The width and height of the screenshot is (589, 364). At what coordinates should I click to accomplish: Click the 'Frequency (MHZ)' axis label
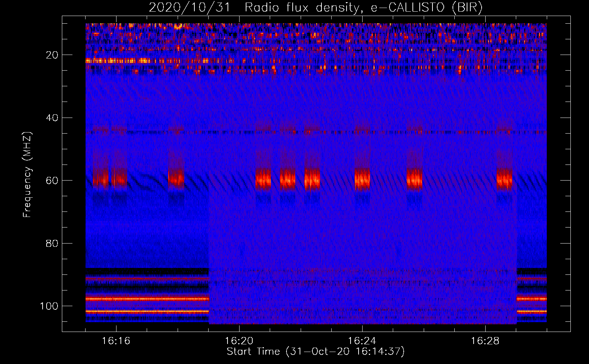click(27, 175)
